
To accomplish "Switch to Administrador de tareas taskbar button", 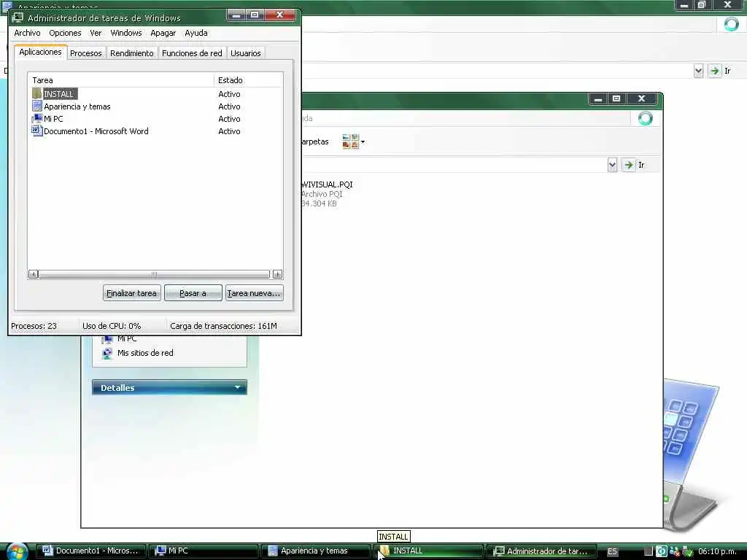I will (541, 551).
